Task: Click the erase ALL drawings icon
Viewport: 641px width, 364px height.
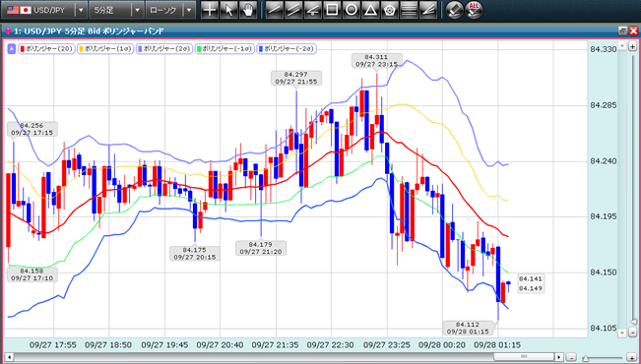Action: pyautogui.click(x=474, y=10)
